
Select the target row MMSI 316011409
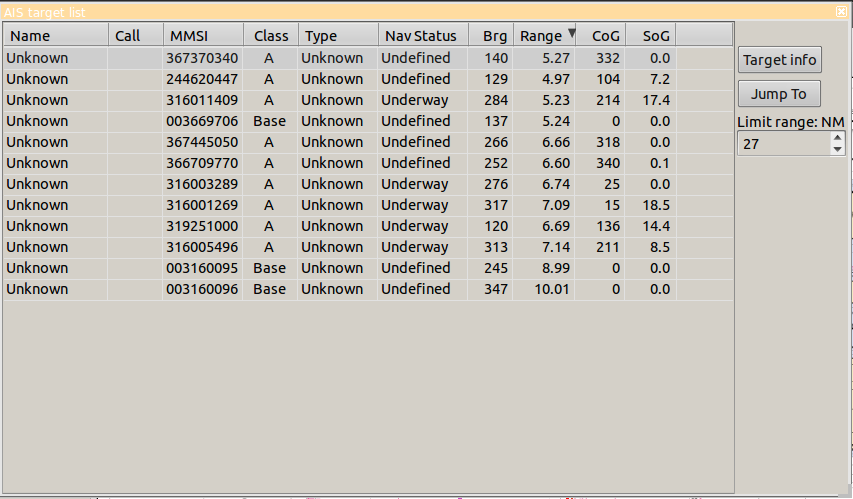coord(202,100)
